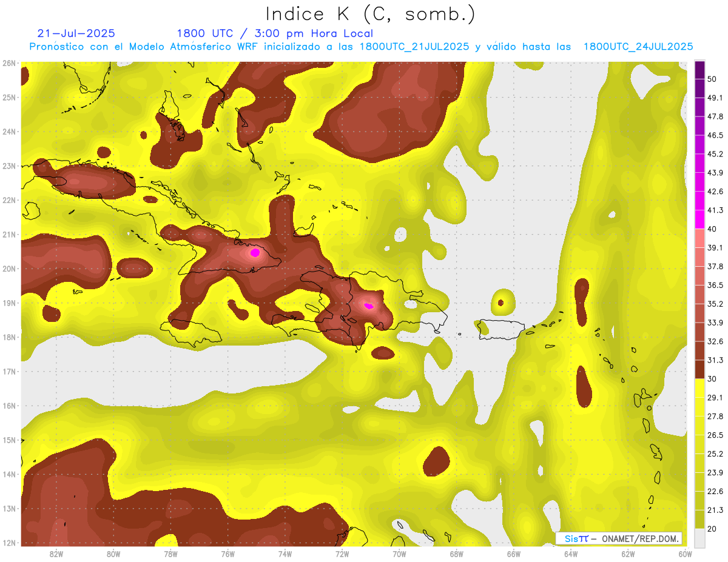Click the '30' colorbar value

[712, 379]
